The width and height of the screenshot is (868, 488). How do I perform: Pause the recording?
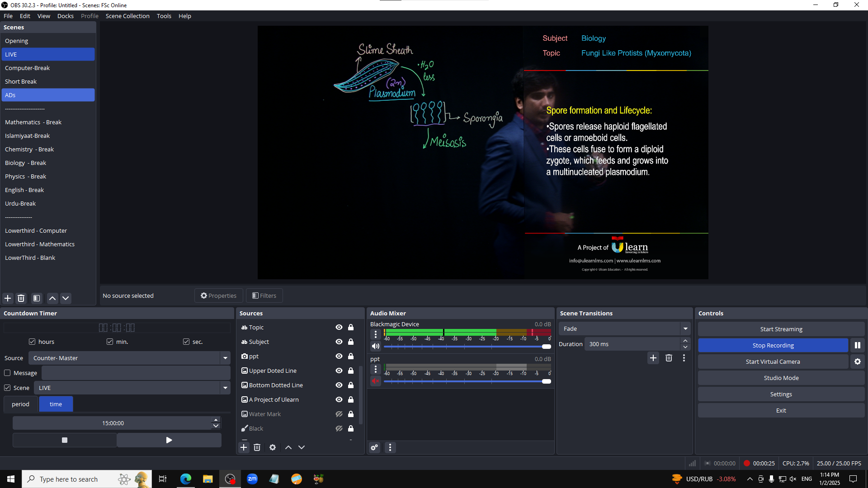858,345
